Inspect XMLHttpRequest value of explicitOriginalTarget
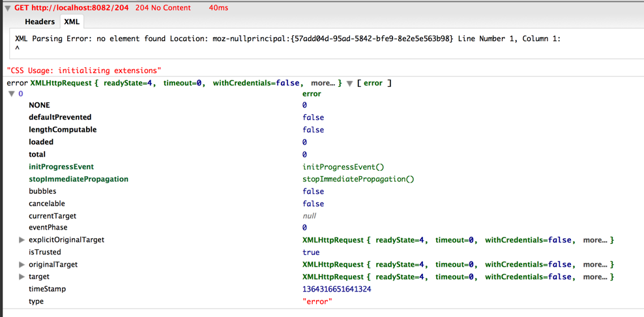Image resolution: width=644 pixels, height=317 pixels. tap(458, 240)
